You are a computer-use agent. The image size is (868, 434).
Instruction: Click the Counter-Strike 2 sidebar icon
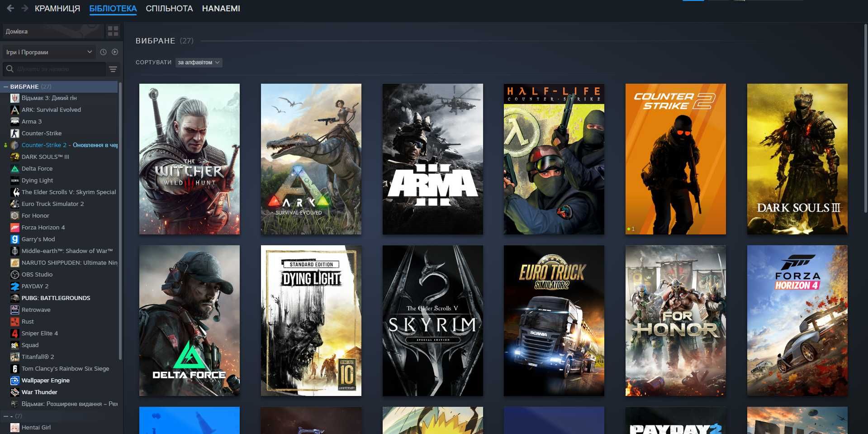tap(15, 145)
